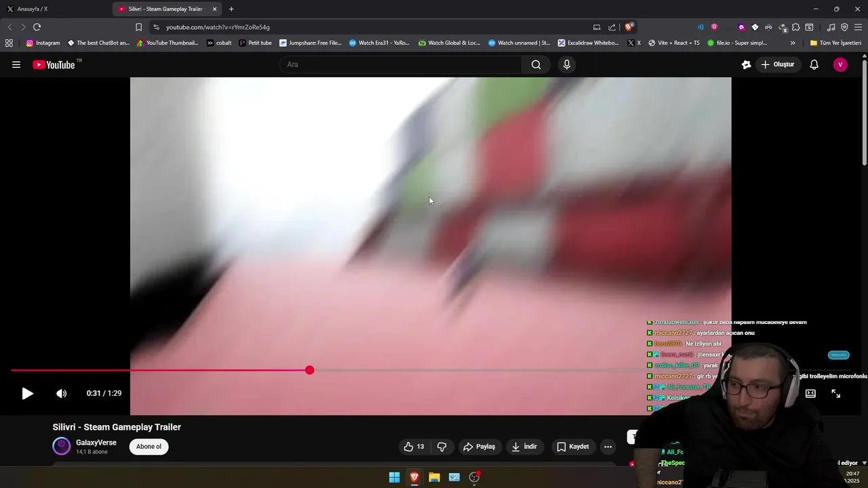
Task: Open site settings icon beside URL
Action: pos(156,27)
